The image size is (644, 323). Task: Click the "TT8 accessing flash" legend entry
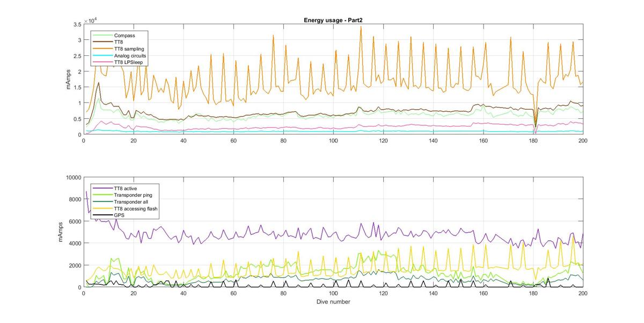[136, 208]
